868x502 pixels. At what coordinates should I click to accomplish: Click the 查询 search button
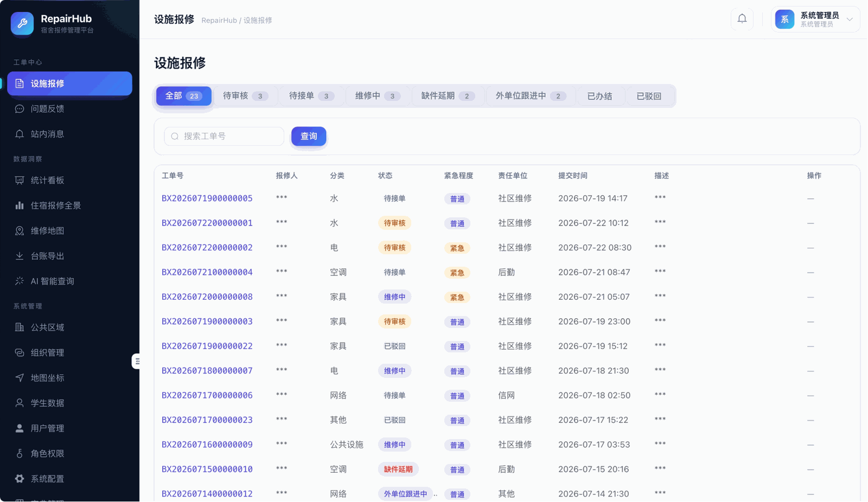pos(309,137)
